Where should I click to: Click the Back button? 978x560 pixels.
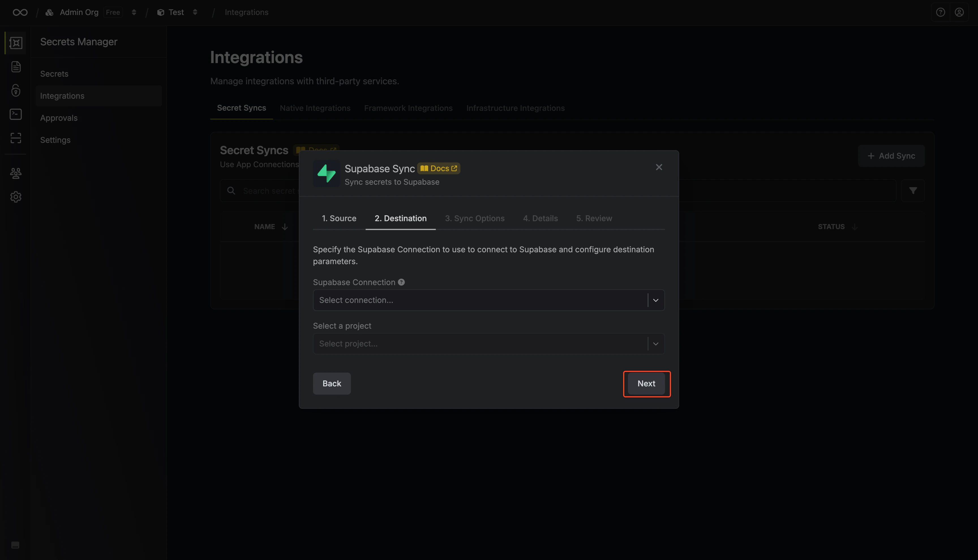[x=332, y=384]
